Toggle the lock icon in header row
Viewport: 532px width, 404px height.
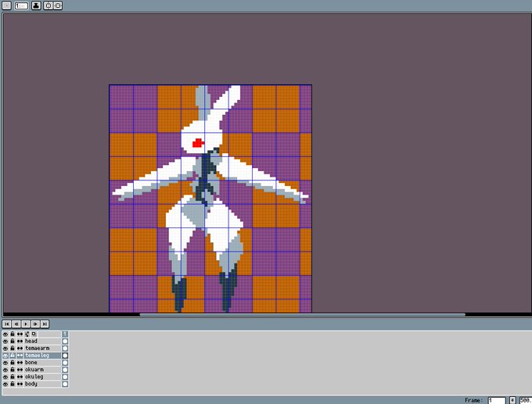(13, 334)
